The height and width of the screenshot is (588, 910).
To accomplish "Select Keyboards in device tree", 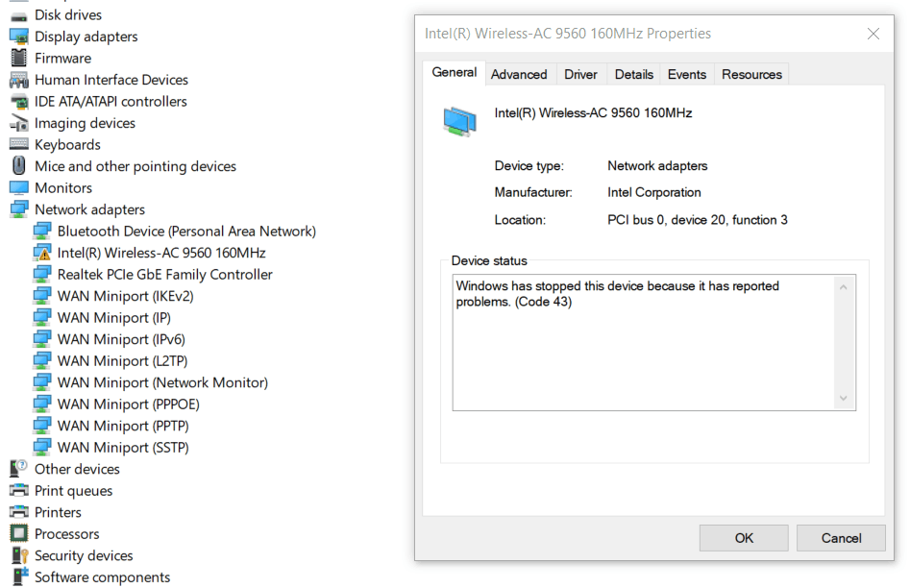I will (67, 144).
